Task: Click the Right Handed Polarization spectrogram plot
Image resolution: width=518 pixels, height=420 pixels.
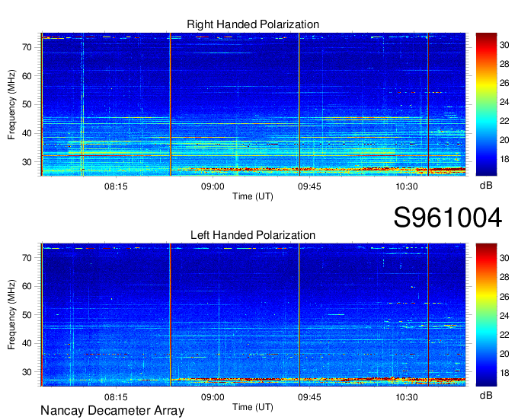Action: 254,104
